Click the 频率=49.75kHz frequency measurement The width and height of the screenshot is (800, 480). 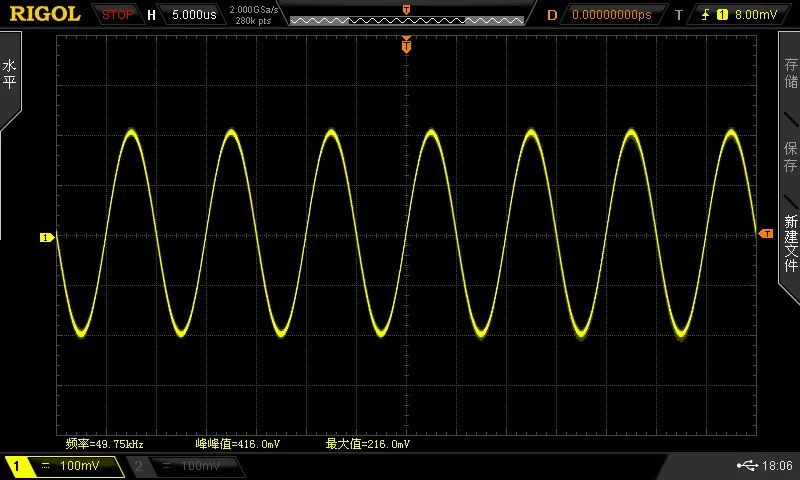point(105,444)
